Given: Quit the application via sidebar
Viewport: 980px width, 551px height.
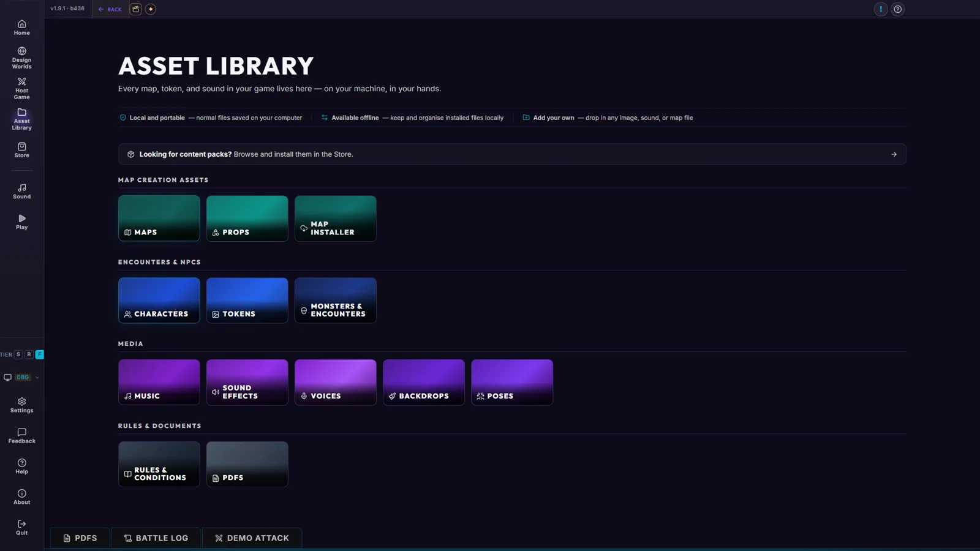Looking at the screenshot, I should coord(21,527).
